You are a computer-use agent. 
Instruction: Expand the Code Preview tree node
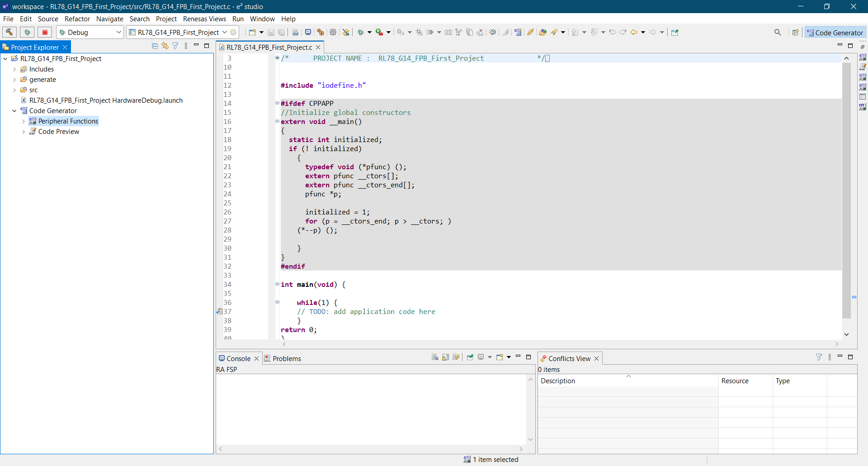click(24, 132)
